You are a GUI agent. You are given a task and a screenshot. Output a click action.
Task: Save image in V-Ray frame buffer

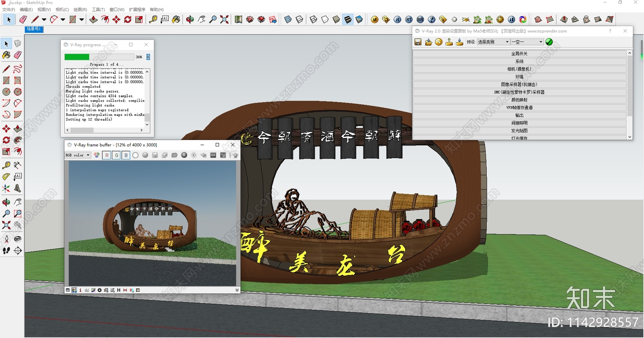point(155,155)
